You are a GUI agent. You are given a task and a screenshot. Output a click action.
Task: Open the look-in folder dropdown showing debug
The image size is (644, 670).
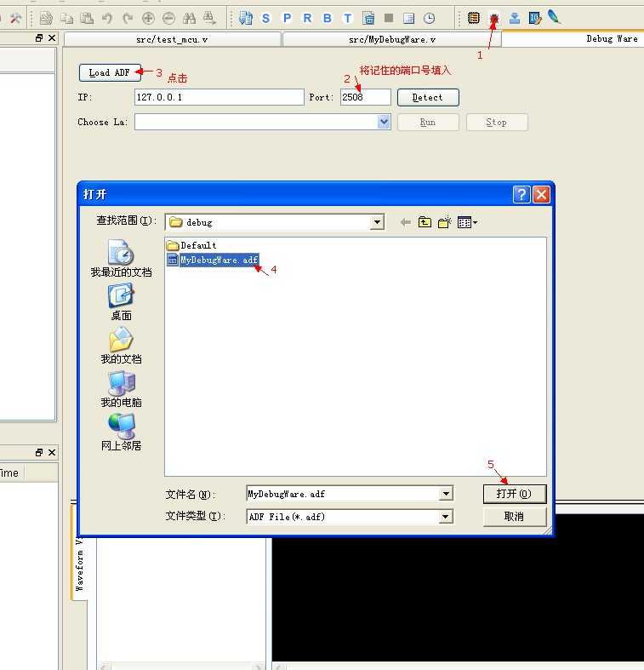377,222
